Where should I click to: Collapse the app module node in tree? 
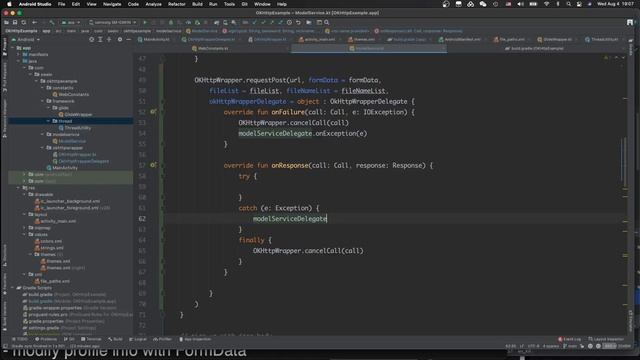13,48
